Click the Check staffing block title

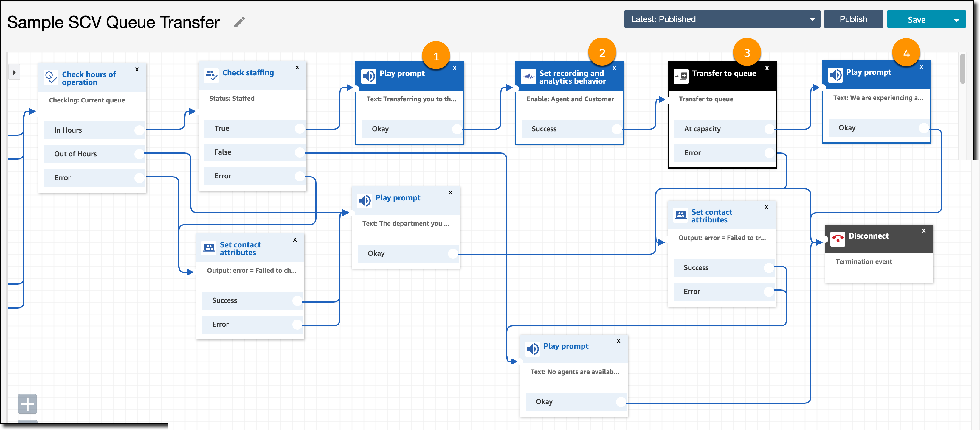(x=248, y=73)
